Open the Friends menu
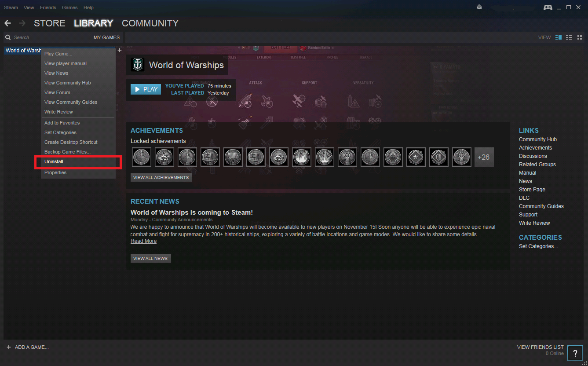 pyautogui.click(x=48, y=7)
